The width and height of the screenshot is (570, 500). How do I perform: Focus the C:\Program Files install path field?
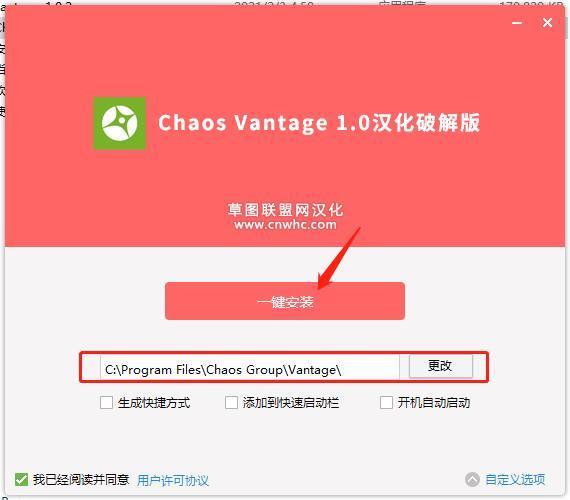pyautogui.click(x=250, y=369)
